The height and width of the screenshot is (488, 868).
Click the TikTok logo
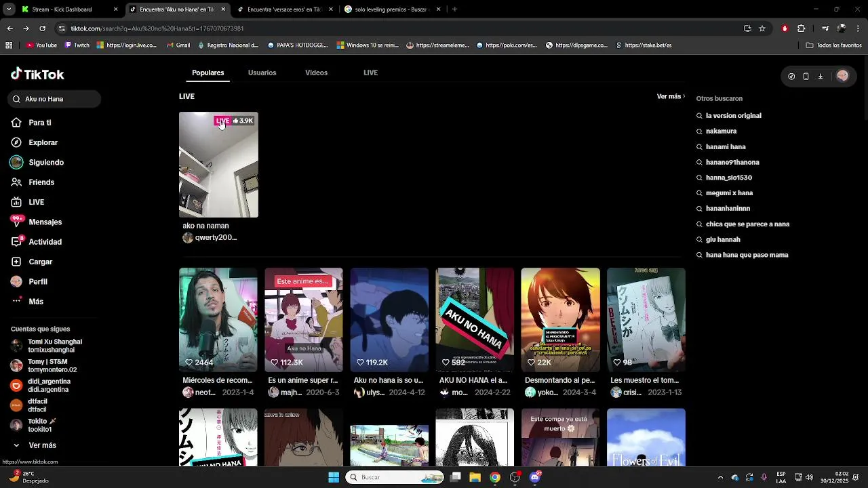(x=37, y=74)
